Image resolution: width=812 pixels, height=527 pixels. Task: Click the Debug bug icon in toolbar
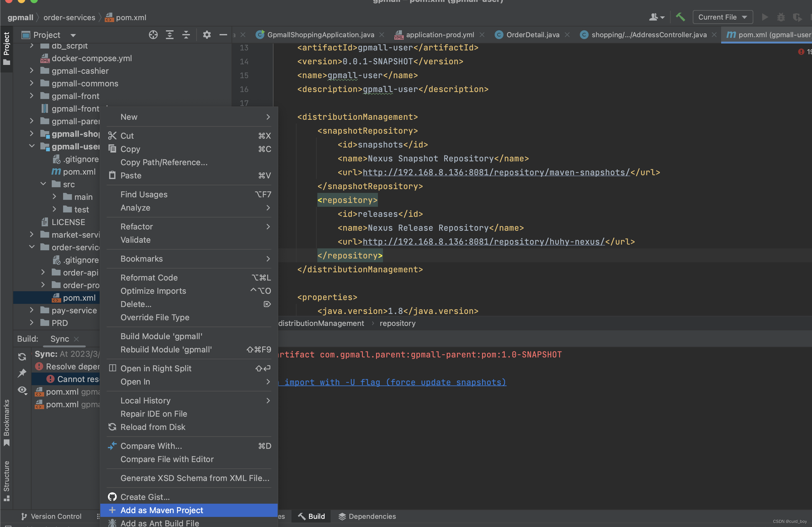click(x=781, y=17)
